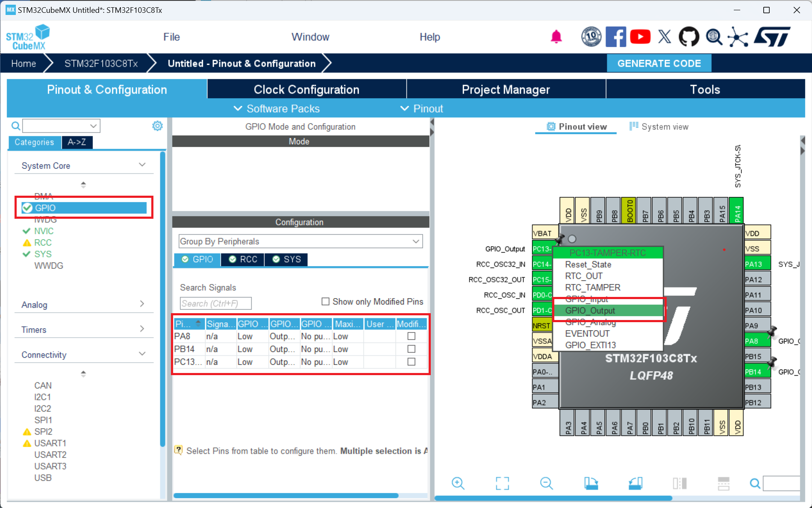Viewport: 812px width, 508px height.
Task: Open the Help menu
Action: click(430, 37)
